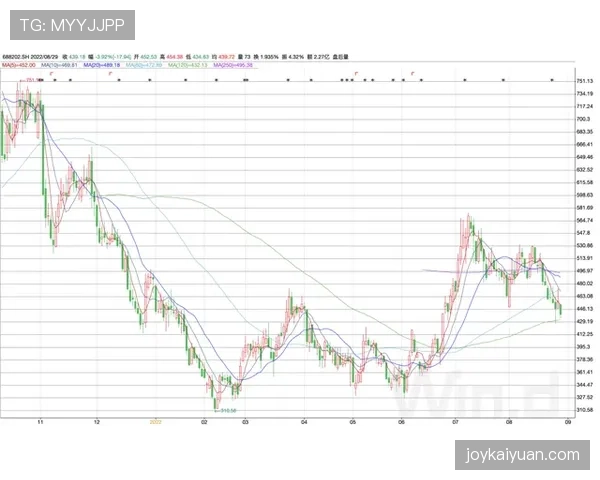
Task: Click price axis label 344.47
Action: (584, 384)
